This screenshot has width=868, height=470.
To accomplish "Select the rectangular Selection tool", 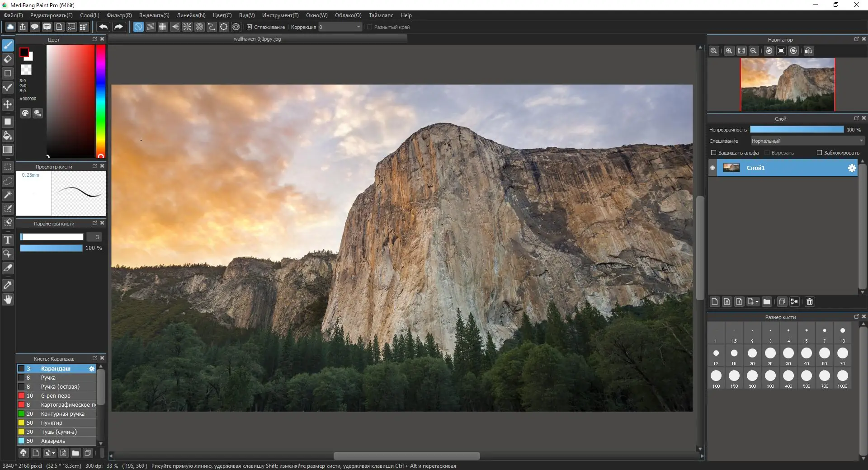I will point(8,167).
